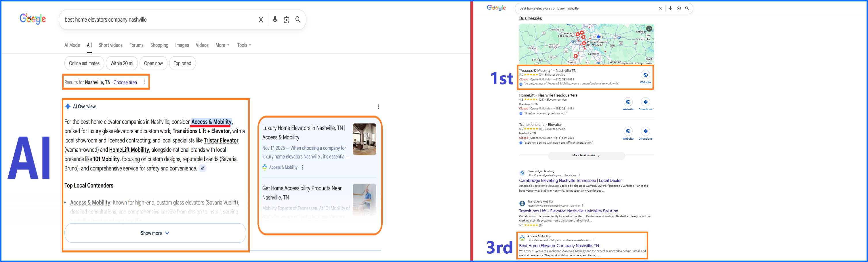
Task: Toggle Online estimates filter chip
Action: tap(84, 63)
